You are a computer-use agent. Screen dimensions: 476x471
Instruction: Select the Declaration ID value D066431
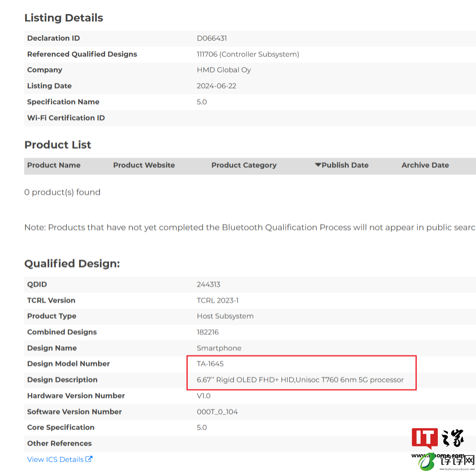(212, 38)
